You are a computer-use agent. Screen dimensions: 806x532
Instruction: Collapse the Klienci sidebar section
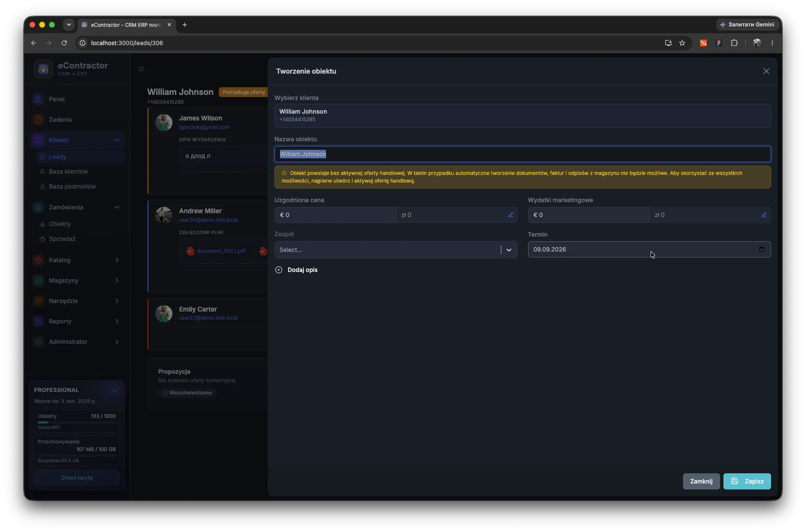[x=117, y=140]
